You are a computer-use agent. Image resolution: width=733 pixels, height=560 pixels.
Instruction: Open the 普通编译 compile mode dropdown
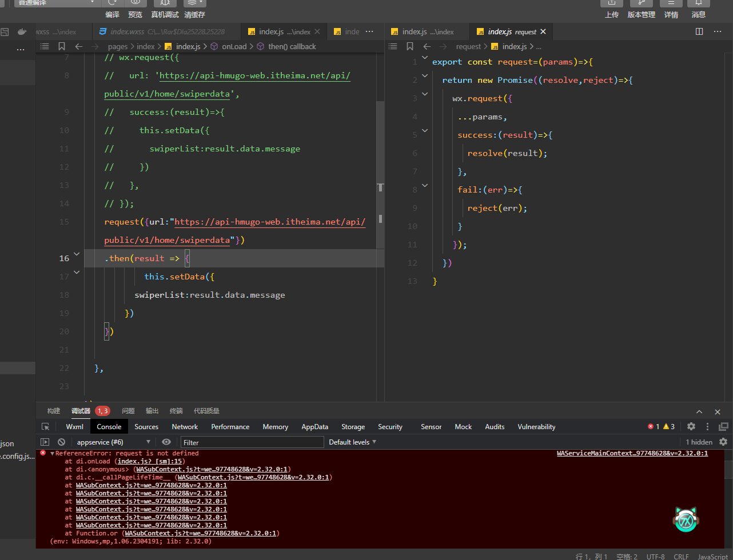(57, 3)
